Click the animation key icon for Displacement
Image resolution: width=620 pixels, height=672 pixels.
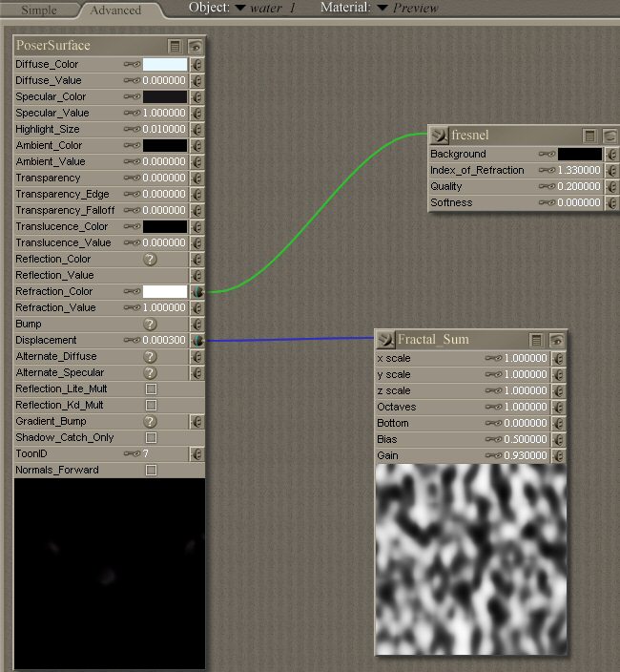pyautogui.click(x=132, y=340)
